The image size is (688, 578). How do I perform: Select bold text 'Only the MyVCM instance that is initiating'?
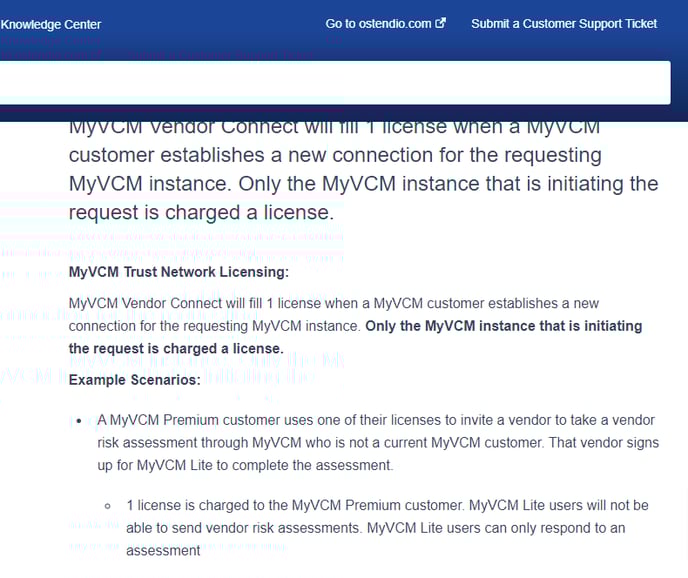(x=504, y=326)
